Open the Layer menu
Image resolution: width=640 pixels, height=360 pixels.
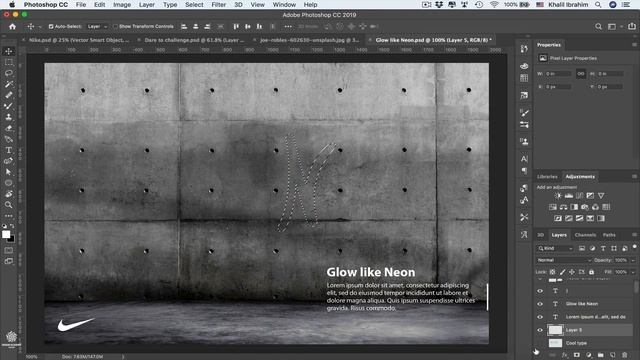pos(147,4)
